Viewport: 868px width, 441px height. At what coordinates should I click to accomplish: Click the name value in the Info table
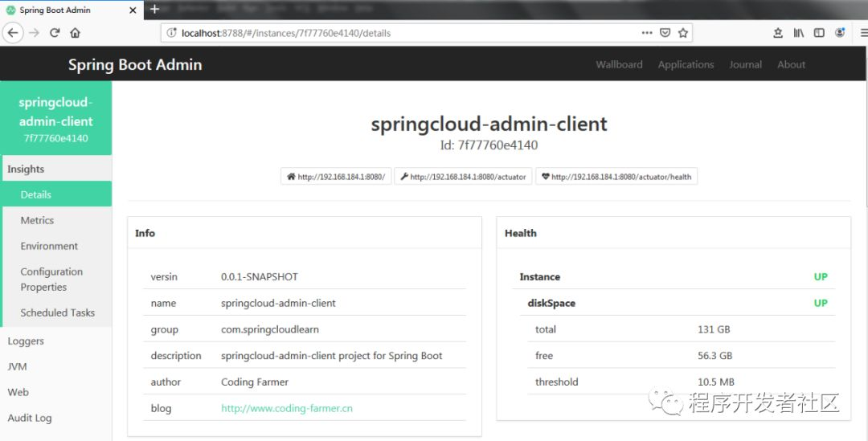[x=278, y=303]
